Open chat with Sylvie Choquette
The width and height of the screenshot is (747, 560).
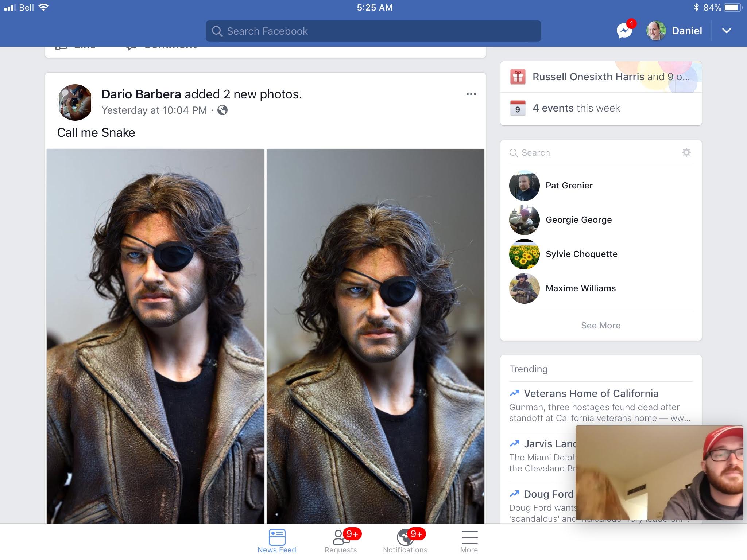coord(601,254)
